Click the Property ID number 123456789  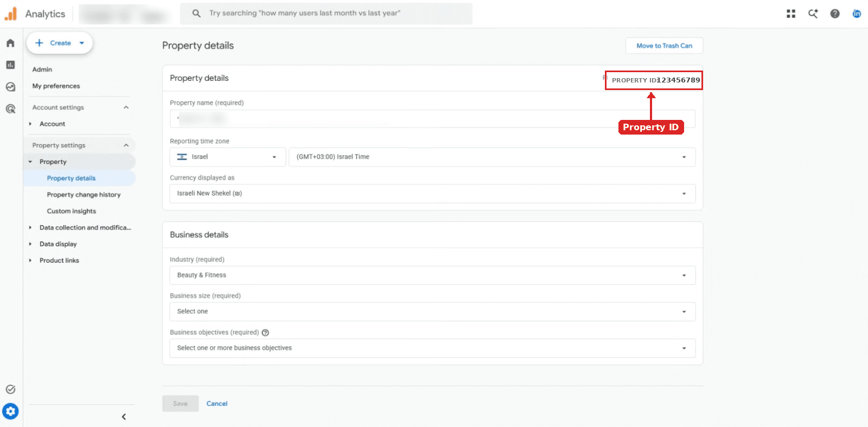(678, 80)
